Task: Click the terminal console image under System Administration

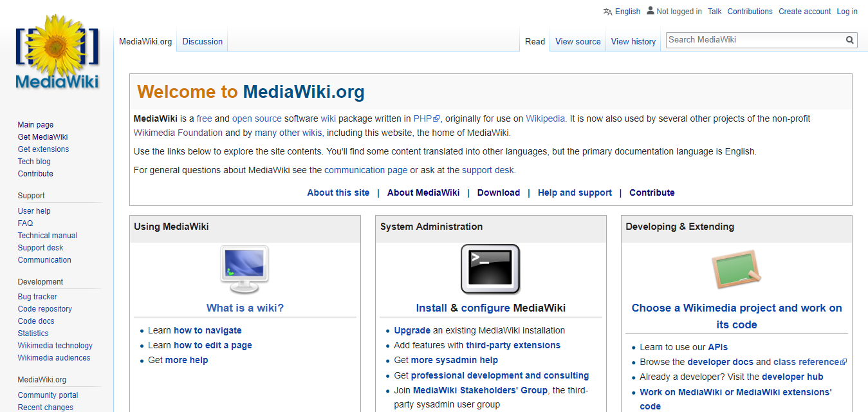Action: pyautogui.click(x=490, y=269)
